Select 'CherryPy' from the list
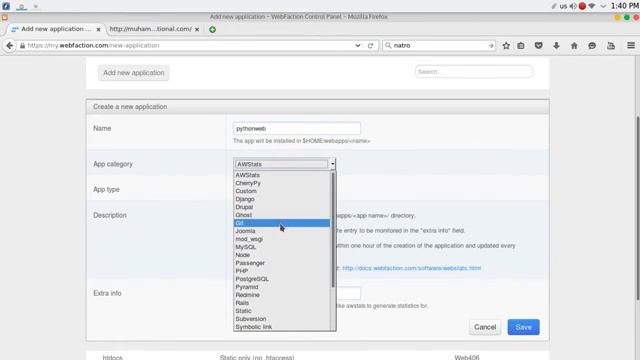Image resolution: width=640 pixels, height=360 pixels. tap(282, 183)
